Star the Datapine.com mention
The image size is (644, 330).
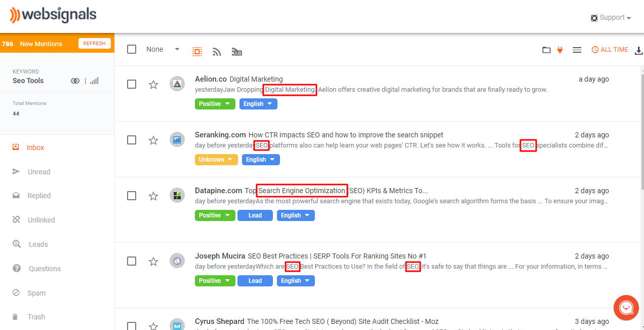tap(153, 196)
